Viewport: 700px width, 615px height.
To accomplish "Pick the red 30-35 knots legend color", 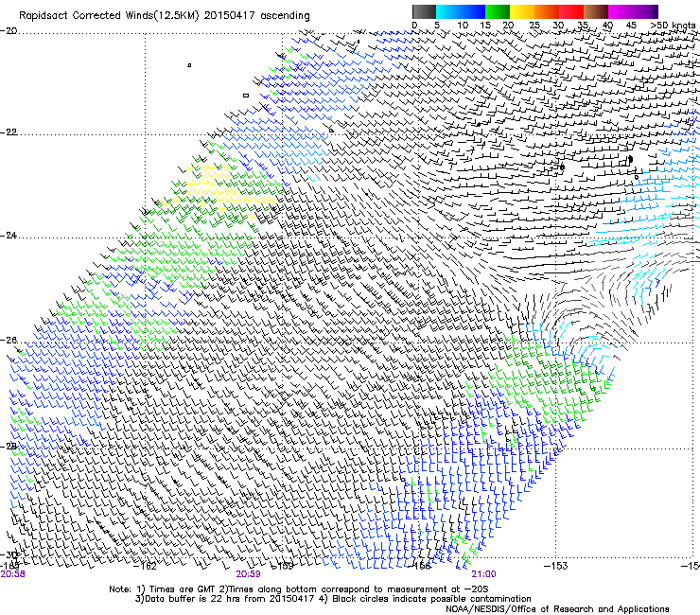I will pos(571,11).
